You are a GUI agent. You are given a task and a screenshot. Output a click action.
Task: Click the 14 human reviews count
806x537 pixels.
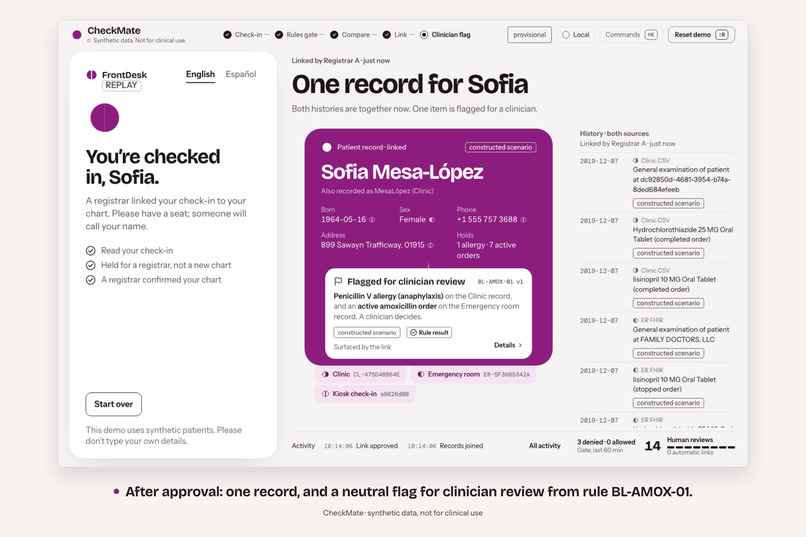pos(652,446)
